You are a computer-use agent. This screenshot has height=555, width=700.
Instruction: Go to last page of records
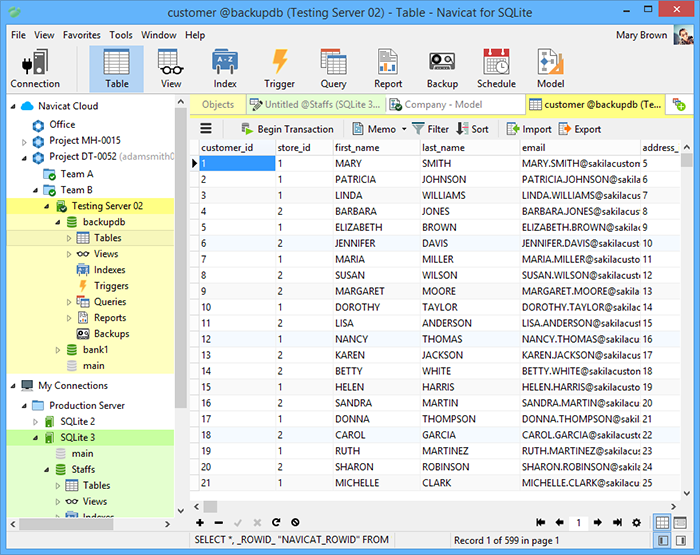617,522
